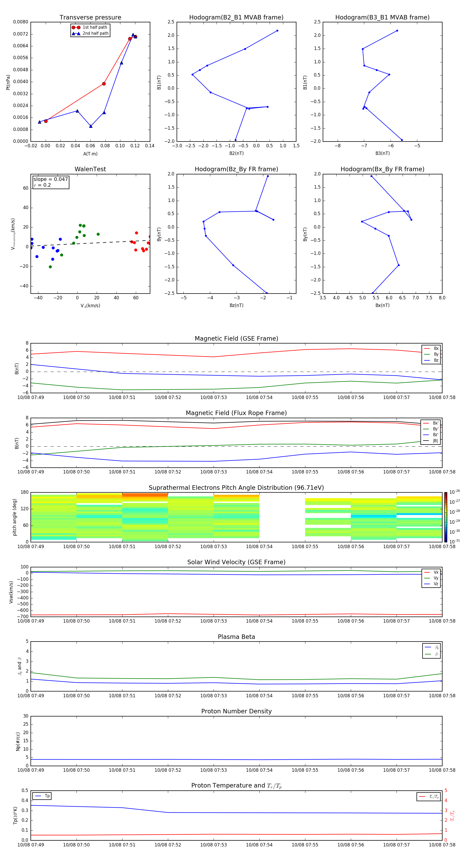Click the B3(nT) x-axis label
The height and width of the screenshot is (868, 473).
coord(382,153)
